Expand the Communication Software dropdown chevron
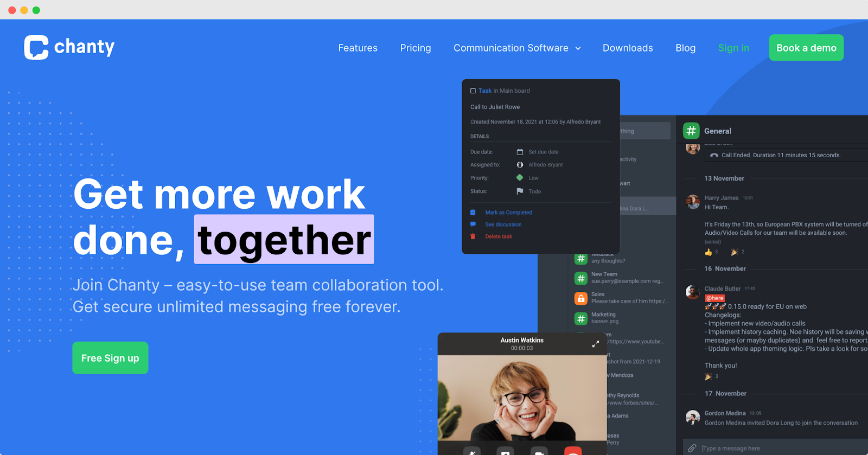This screenshot has height=455, width=868. pyautogui.click(x=578, y=48)
